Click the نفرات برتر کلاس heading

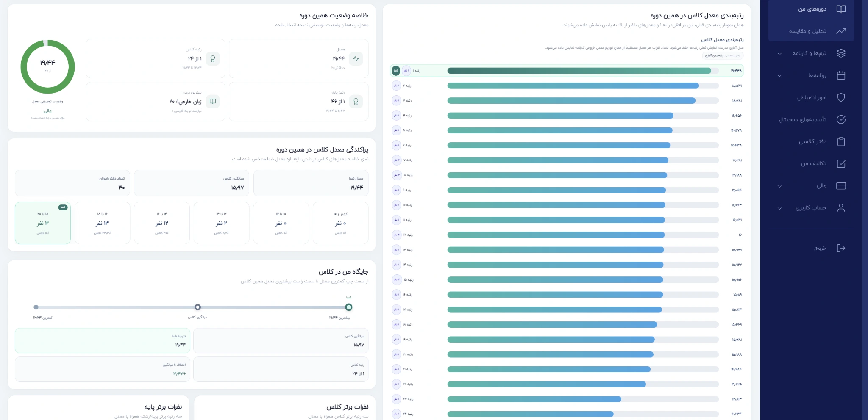click(x=348, y=407)
